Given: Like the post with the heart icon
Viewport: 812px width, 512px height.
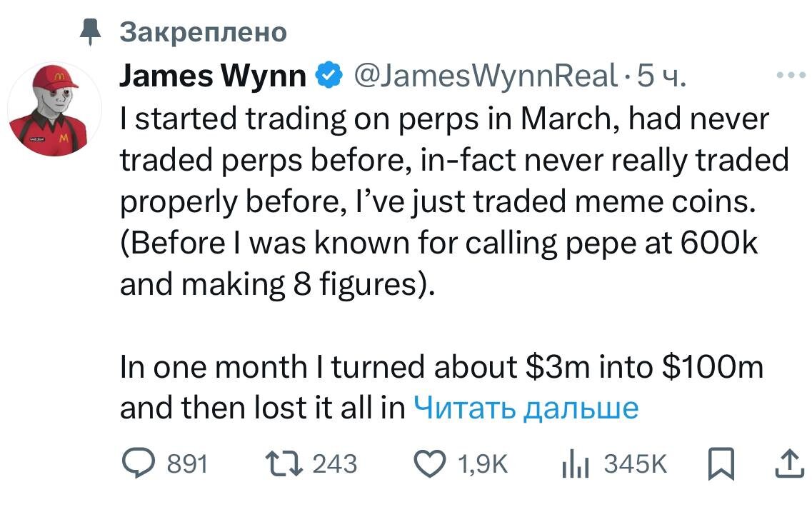Looking at the screenshot, I should (431, 465).
